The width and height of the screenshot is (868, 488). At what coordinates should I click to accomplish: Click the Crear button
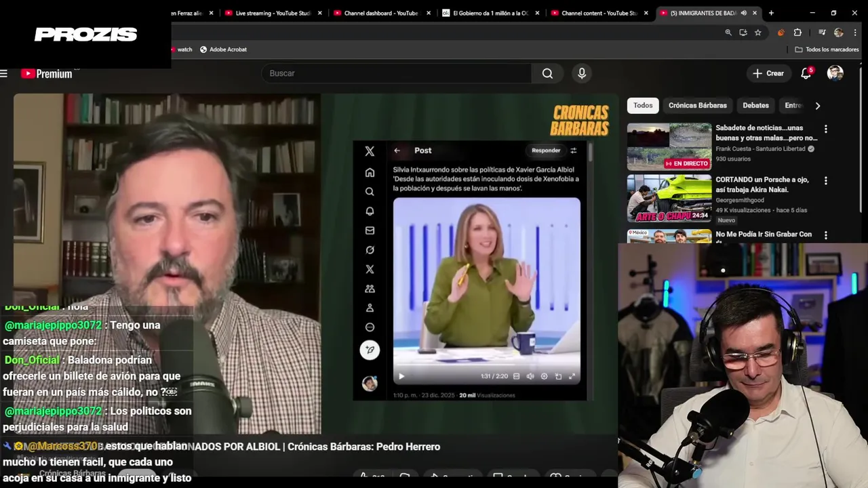pos(768,73)
